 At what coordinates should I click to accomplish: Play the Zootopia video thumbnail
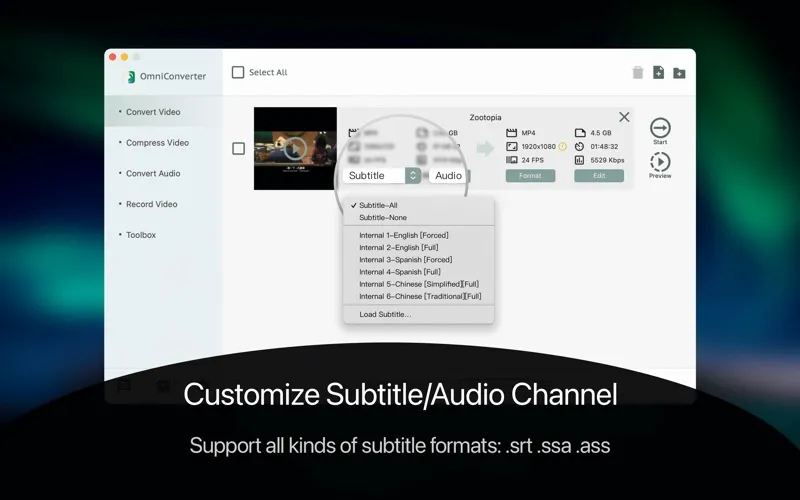(x=295, y=148)
